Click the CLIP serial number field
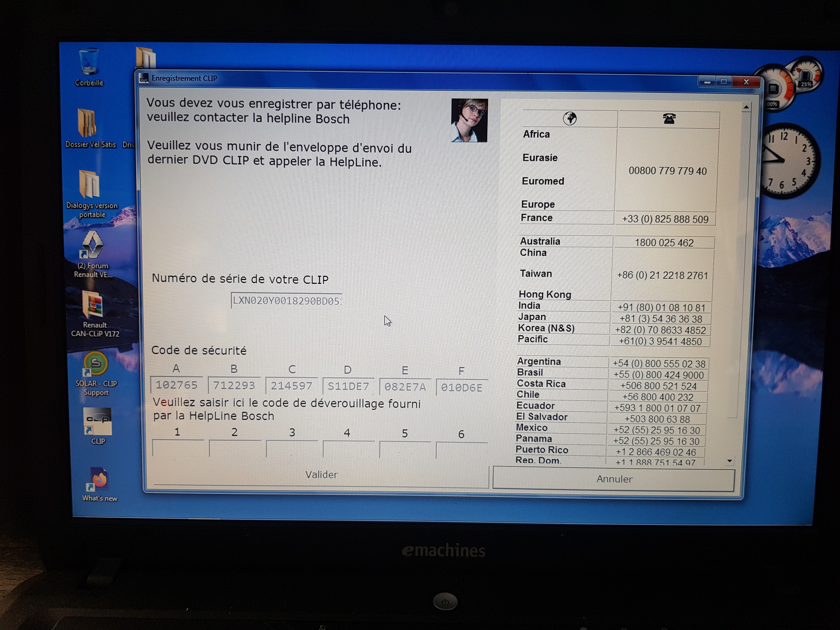 [x=286, y=301]
